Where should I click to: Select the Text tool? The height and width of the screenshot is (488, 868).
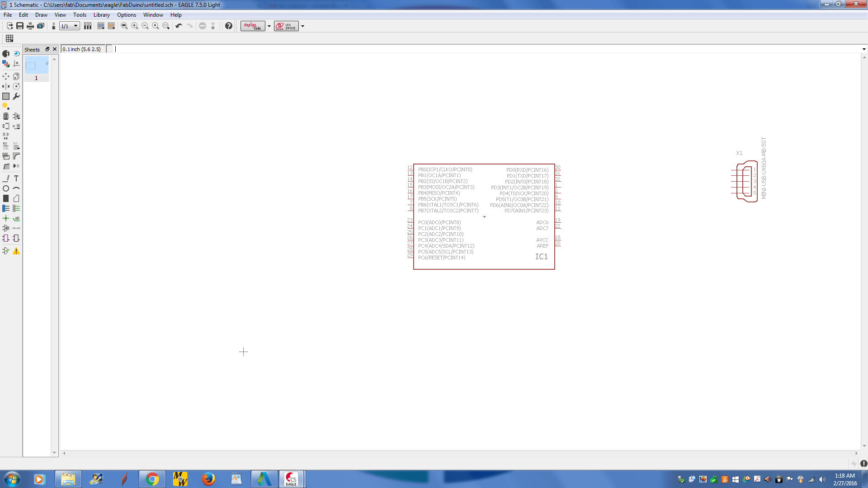(x=16, y=178)
